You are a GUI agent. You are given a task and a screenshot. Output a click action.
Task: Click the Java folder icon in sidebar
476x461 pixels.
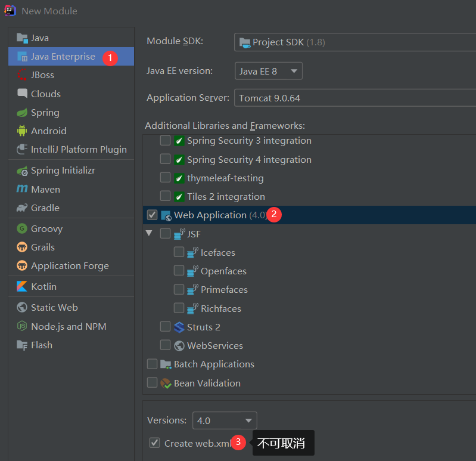(x=22, y=38)
